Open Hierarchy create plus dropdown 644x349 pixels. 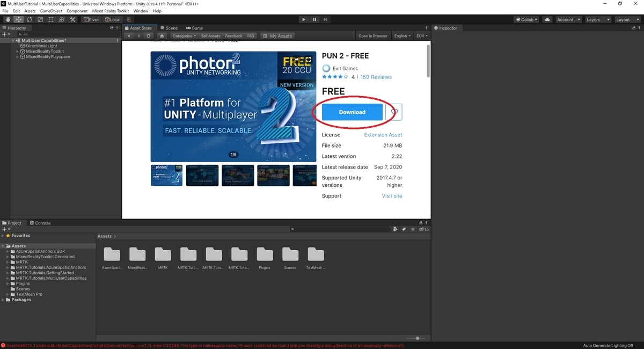(6, 34)
